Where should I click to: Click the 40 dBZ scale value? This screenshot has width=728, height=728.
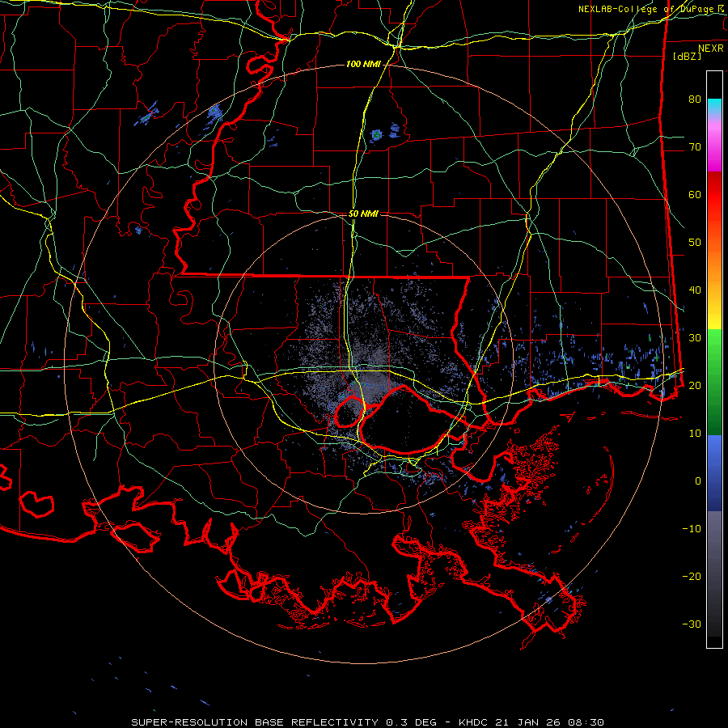(695, 290)
